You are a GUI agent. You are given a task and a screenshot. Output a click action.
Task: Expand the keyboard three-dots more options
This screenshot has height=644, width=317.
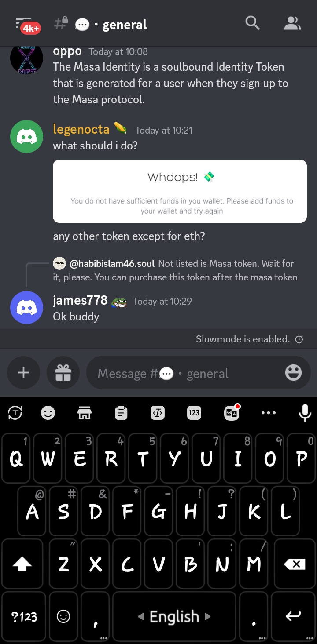(x=269, y=413)
